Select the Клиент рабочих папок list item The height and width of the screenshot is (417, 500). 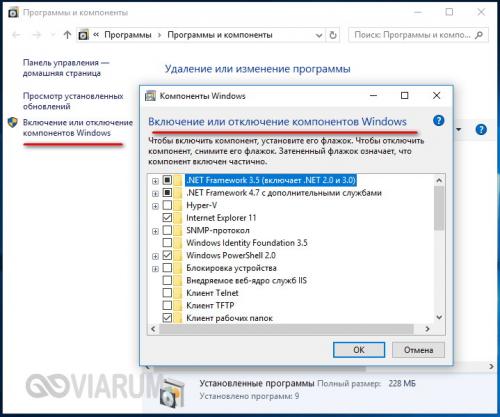pyautogui.click(x=229, y=318)
